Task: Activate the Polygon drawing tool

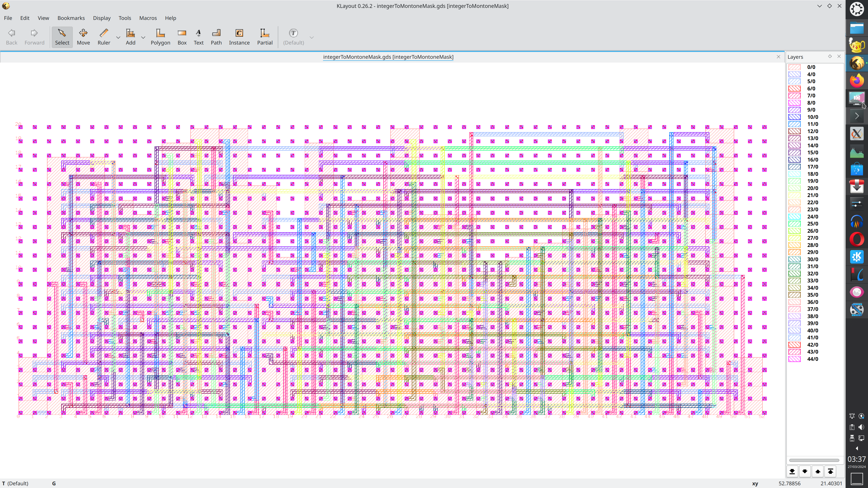Action: point(160,37)
